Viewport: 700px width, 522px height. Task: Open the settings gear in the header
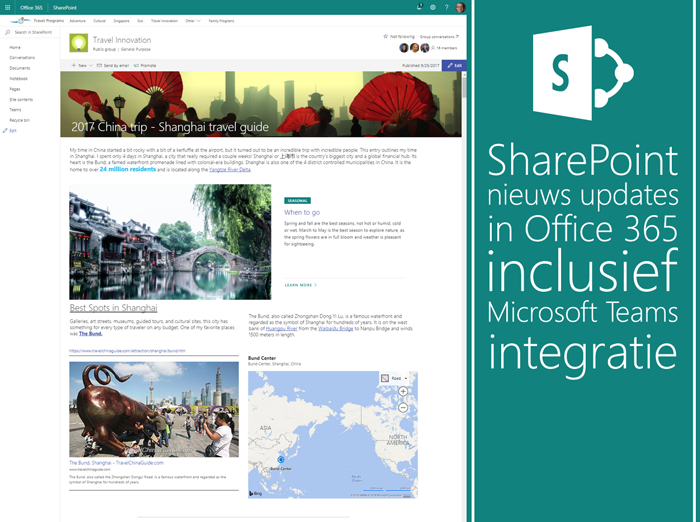[x=433, y=7]
